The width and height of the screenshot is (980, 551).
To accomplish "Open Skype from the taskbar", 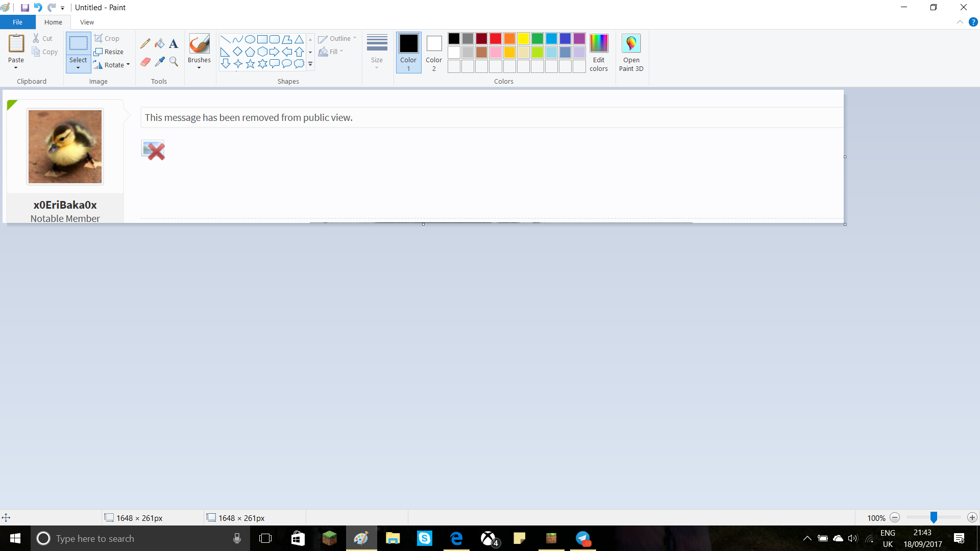I will coord(425,538).
